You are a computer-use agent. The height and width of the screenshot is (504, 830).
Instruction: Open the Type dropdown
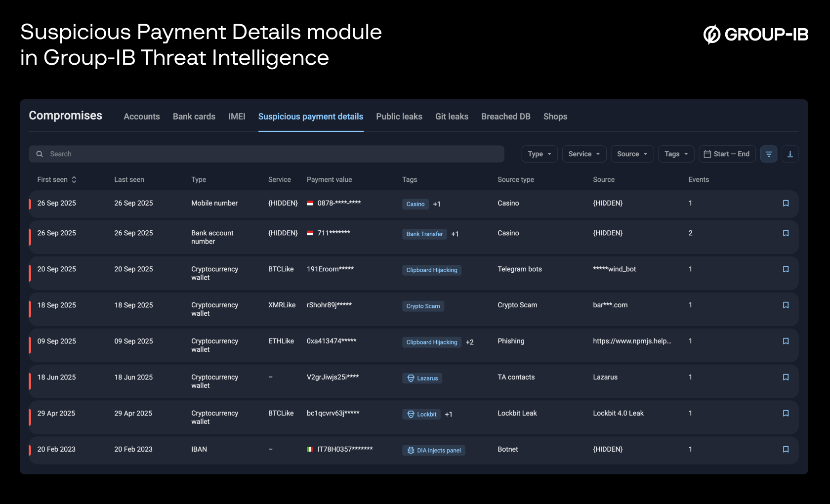click(x=539, y=154)
